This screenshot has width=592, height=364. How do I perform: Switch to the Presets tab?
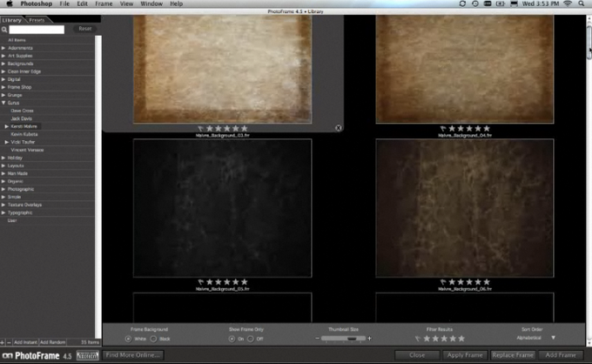37,19
